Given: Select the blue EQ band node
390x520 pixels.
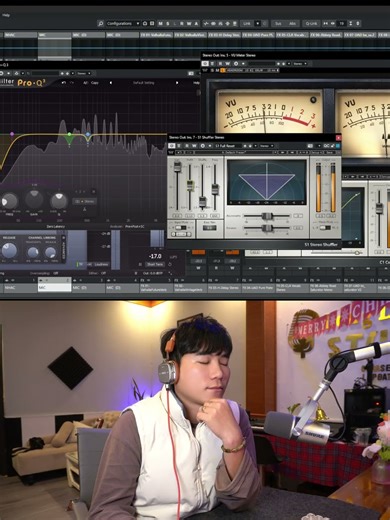Looking at the screenshot, I should [88, 134].
